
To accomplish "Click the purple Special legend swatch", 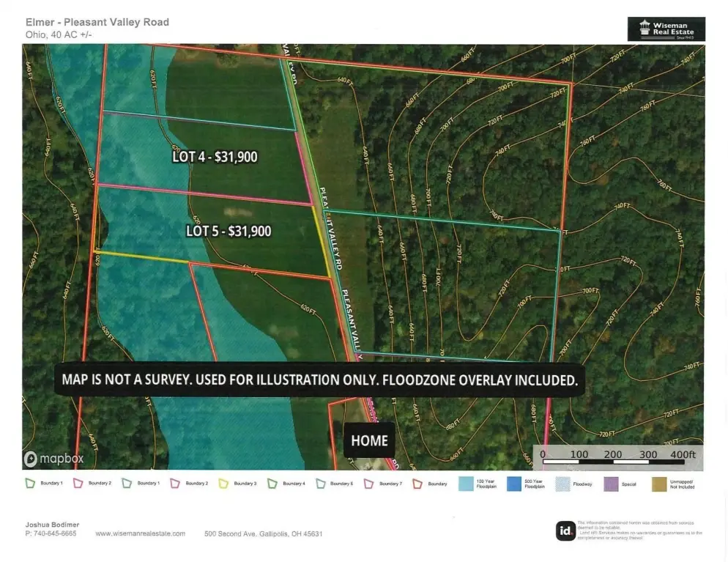I will [x=611, y=484].
